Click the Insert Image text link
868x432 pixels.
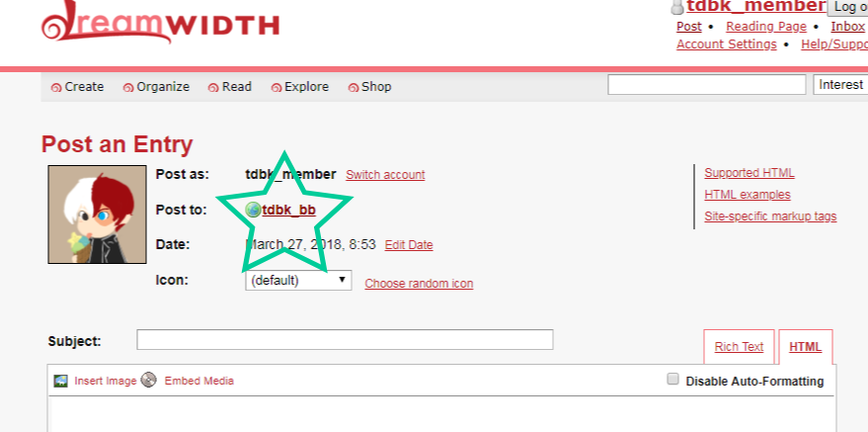[x=106, y=381]
